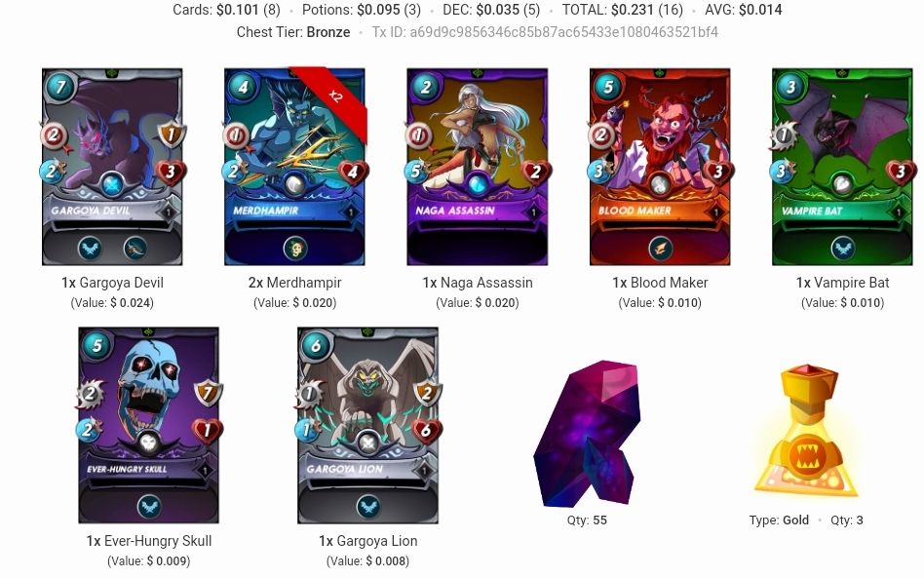
Task: View the Gargoya Lion card
Action: (x=367, y=425)
